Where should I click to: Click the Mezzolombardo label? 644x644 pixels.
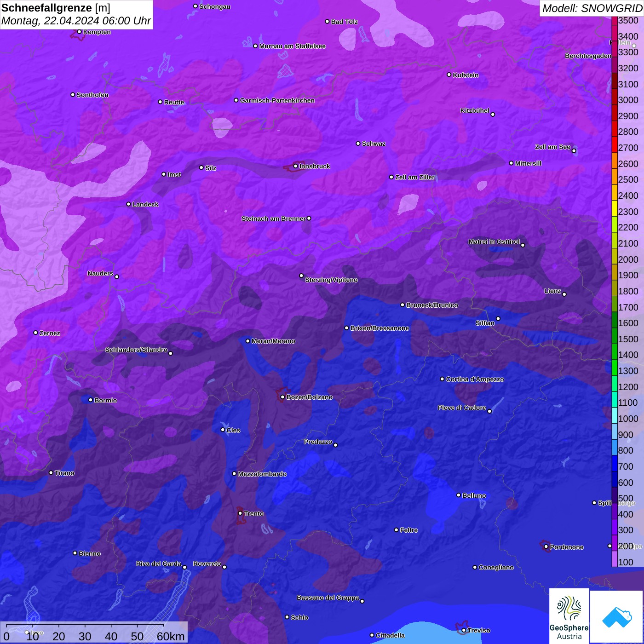(262, 474)
